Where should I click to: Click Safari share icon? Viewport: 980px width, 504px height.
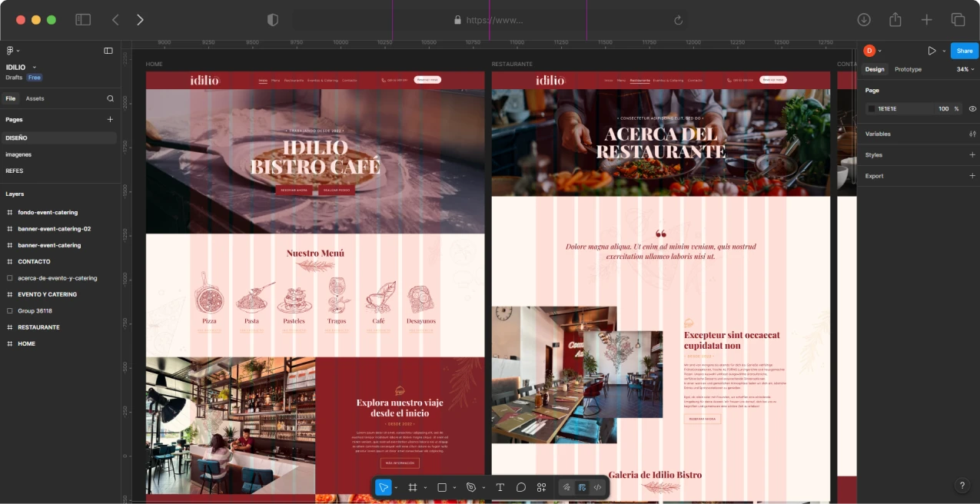(895, 20)
